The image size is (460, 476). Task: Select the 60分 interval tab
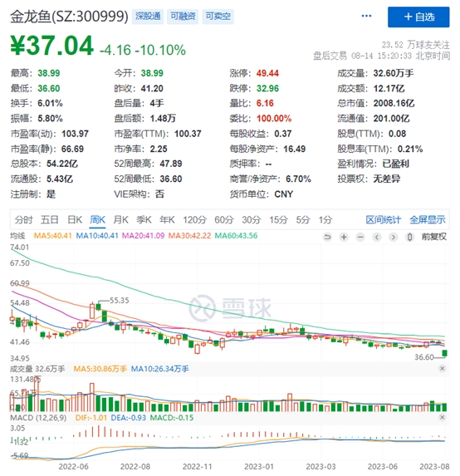click(224, 219)
